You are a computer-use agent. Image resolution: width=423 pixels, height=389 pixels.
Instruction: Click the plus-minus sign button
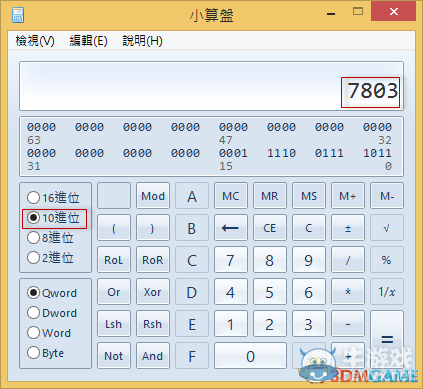click(x=348, y=228)
